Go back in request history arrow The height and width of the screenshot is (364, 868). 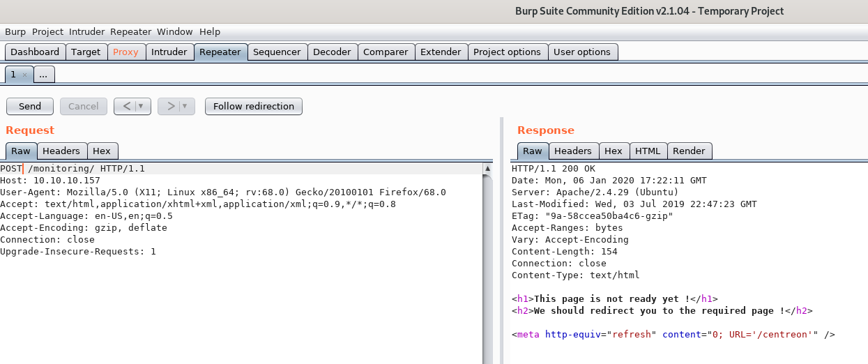pos(126,106)
